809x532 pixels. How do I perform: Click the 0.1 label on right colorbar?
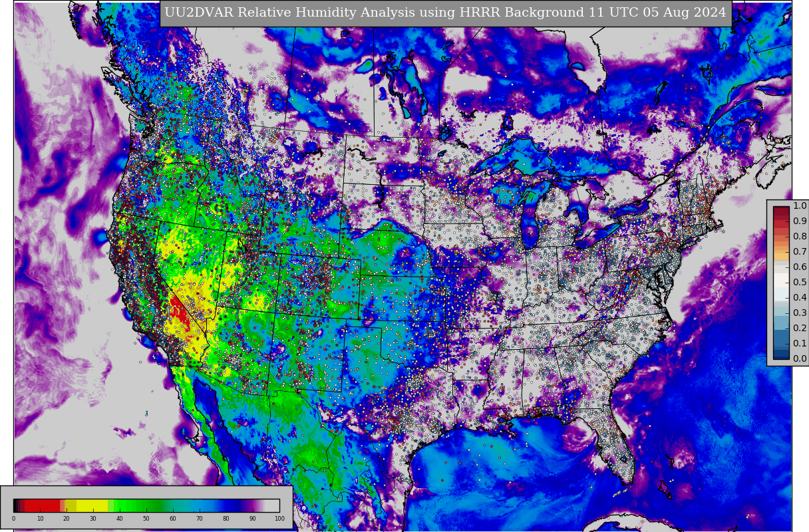click(x=800, y=343)
